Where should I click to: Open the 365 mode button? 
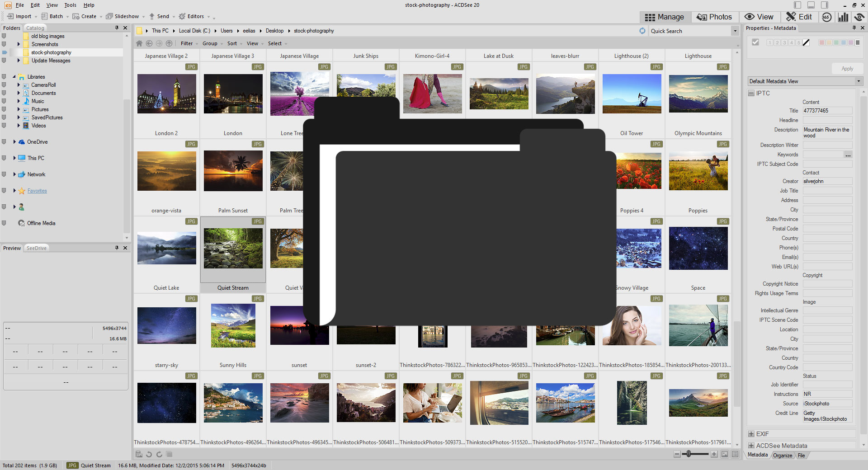tap(826, 17)
